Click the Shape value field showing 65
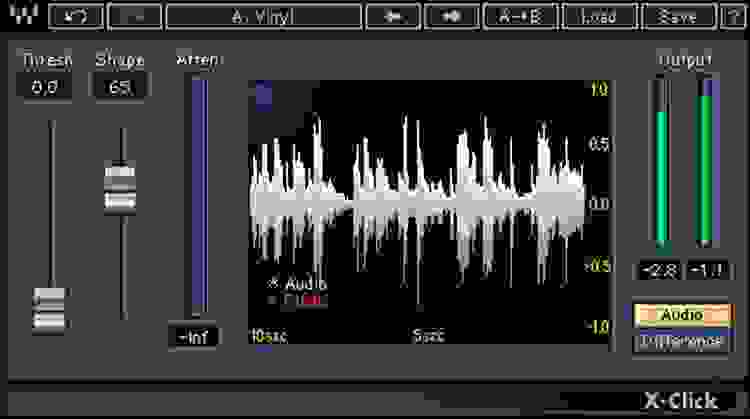The width and height of the screenshot is (750, 419). (120, 87)
